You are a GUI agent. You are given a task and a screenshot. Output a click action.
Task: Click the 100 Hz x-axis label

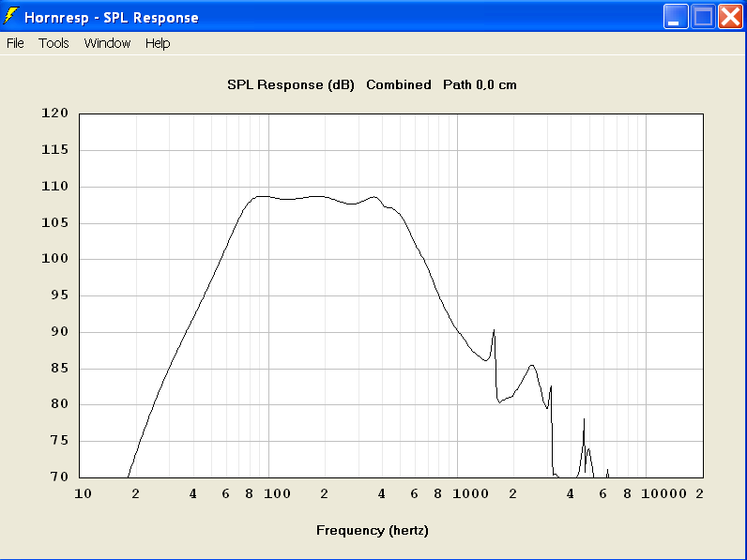pos(277,493)
